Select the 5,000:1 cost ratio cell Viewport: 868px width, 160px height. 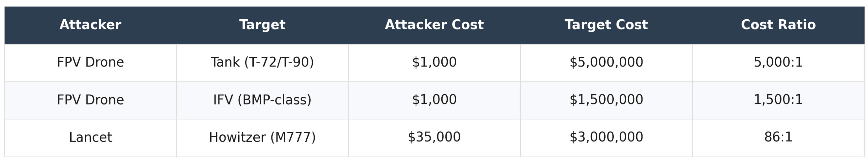click(778, 62)
